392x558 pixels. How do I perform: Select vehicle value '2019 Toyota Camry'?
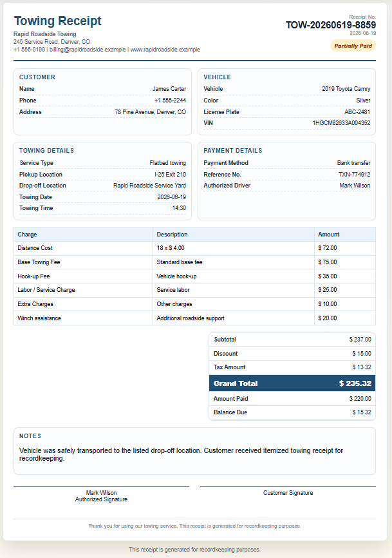pyautogui.click(x=346, y=89)
